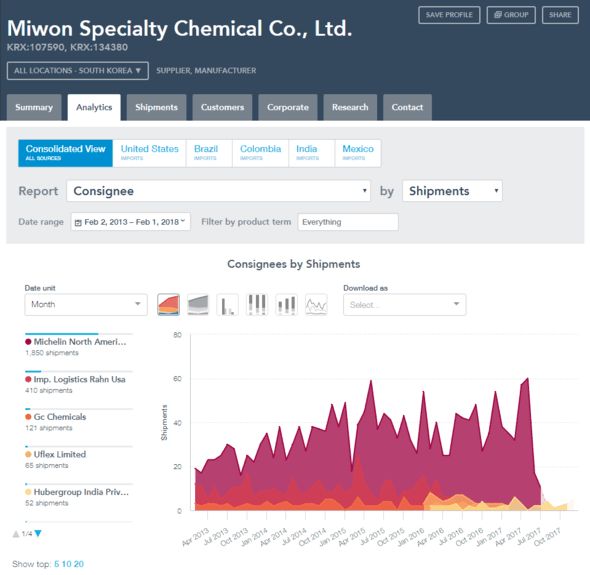Select Mexico imports view
The height and width of the screenshot is (575, 590).
[x=358, y=153]
